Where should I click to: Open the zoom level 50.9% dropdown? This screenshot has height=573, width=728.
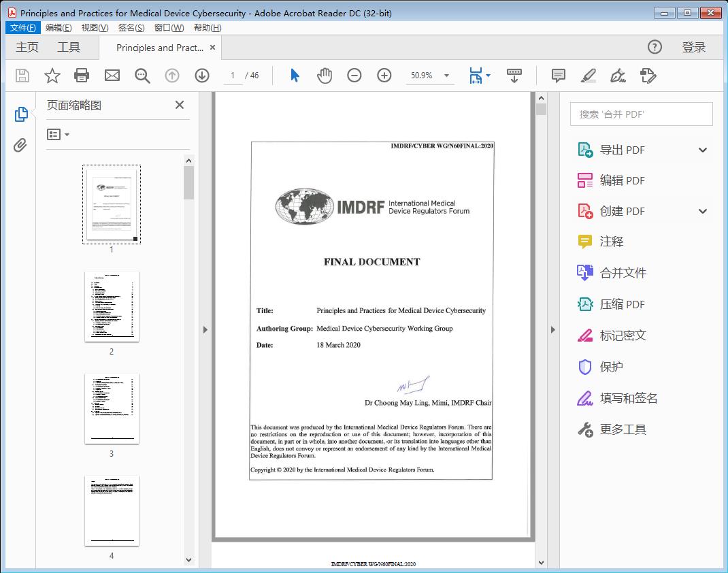(x=446, y=76)
